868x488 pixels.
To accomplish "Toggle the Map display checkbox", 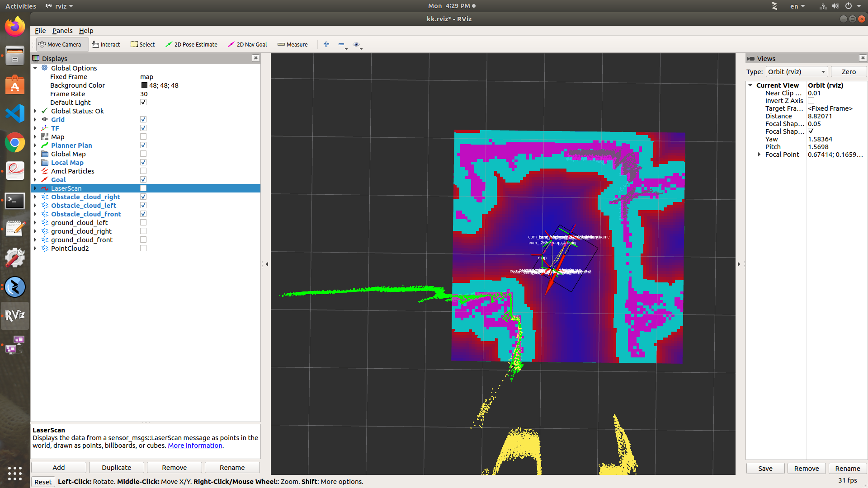I will (x=143, y=137).
